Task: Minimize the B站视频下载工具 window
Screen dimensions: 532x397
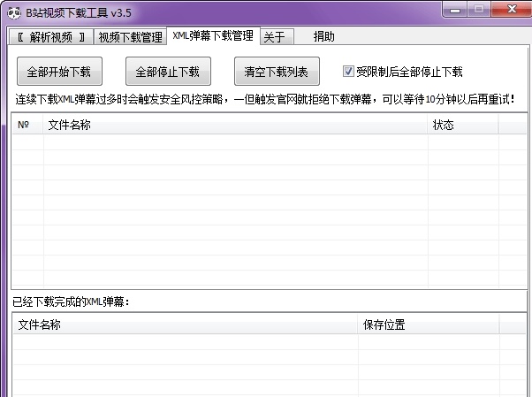Action: (x=455, y=9)
